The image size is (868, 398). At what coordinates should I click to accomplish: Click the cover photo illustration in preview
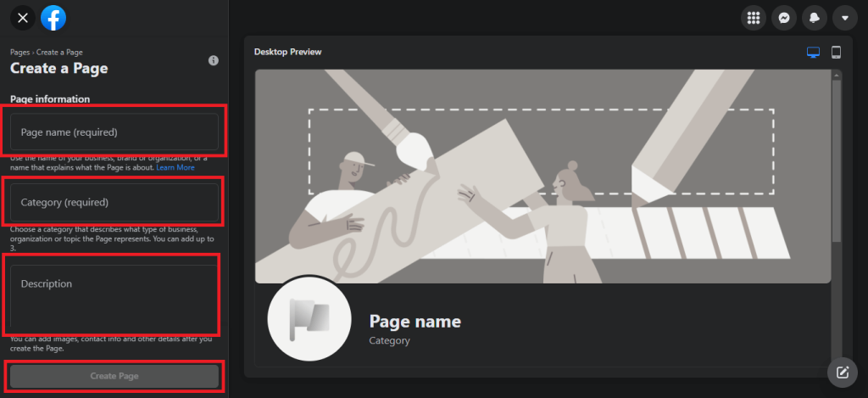[543, 177]
